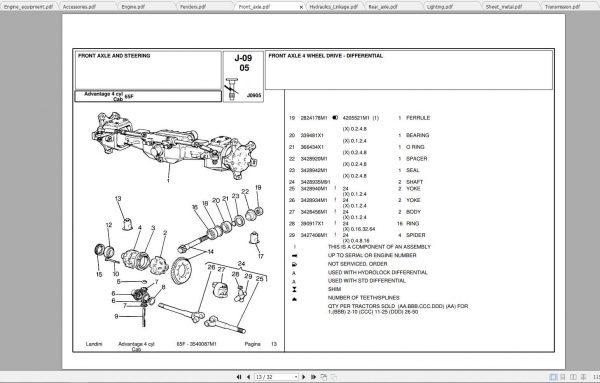600x383 pixels.
Task: Click the Landini footer label
Action: tap(94, 344)
